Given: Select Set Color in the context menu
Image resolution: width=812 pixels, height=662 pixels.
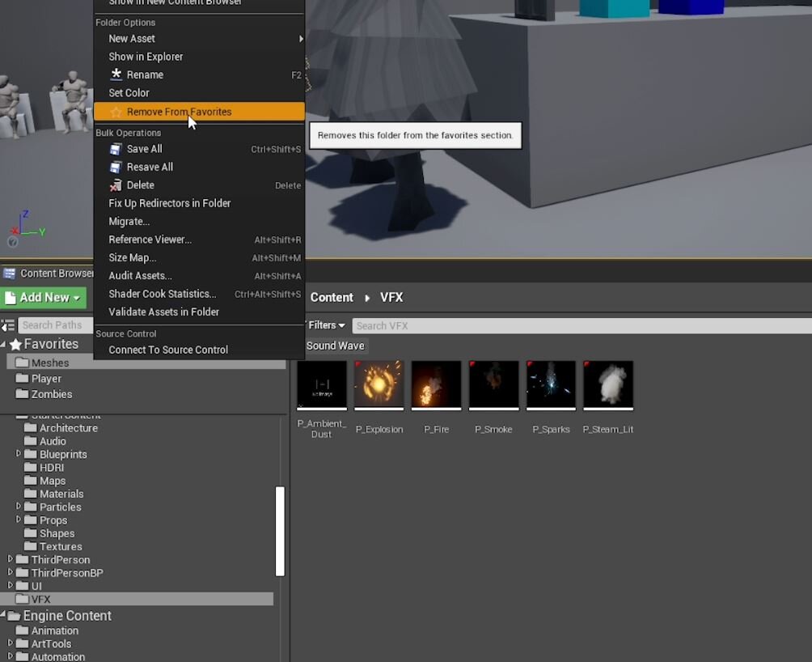Looking at the screenshot, I should (x=129, y=92).
